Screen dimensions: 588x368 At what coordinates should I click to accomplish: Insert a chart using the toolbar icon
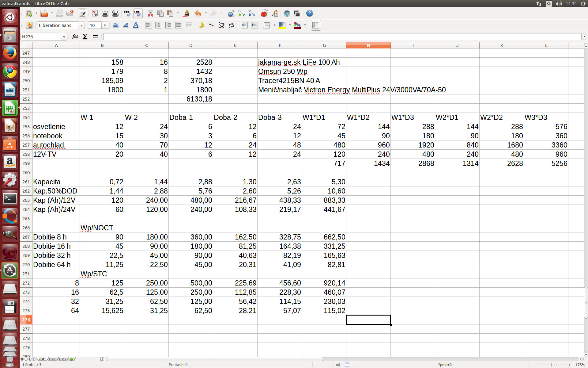point(264,13)
